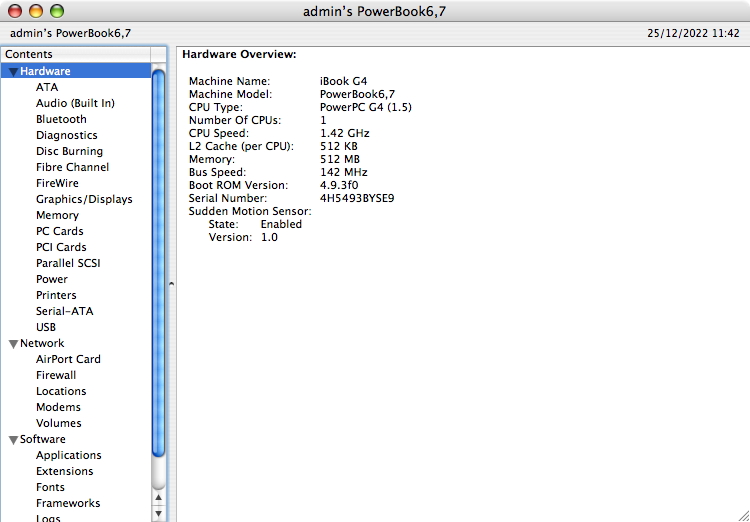This screenshot has width=750, height=522.
Task: Collapse the Hardware disclosure triangle
Action: [13, 72]
